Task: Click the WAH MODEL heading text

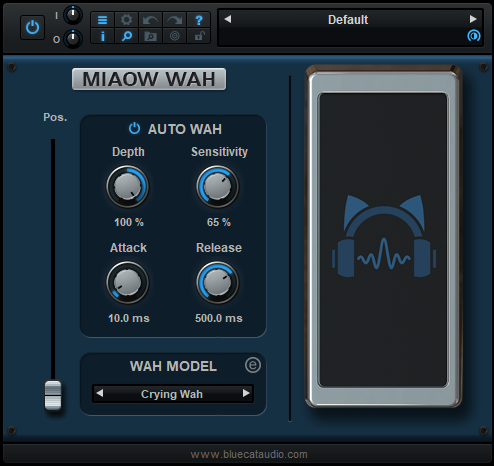Action: [173, 366]
